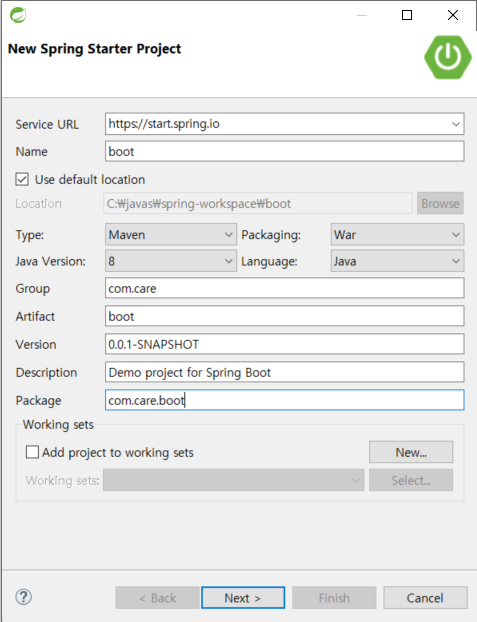The height and width of the screenshot is (622, 477).
Task: Click the Packaging: label
Action: pyautogui.click(x=271, y=235)
